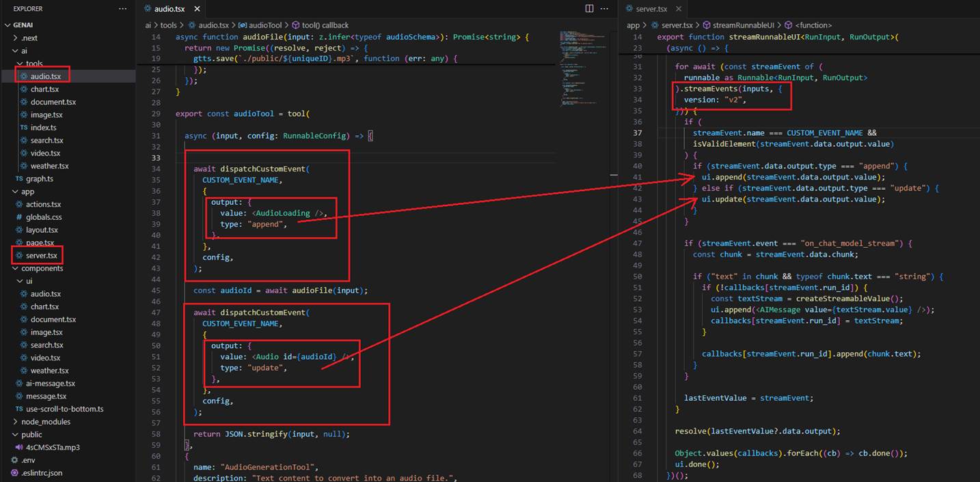980x482 pixels.
Task: Click TS icon for use-scroll-to-bottom.ts
Action: pyautogui.click(x=19, y=409)
